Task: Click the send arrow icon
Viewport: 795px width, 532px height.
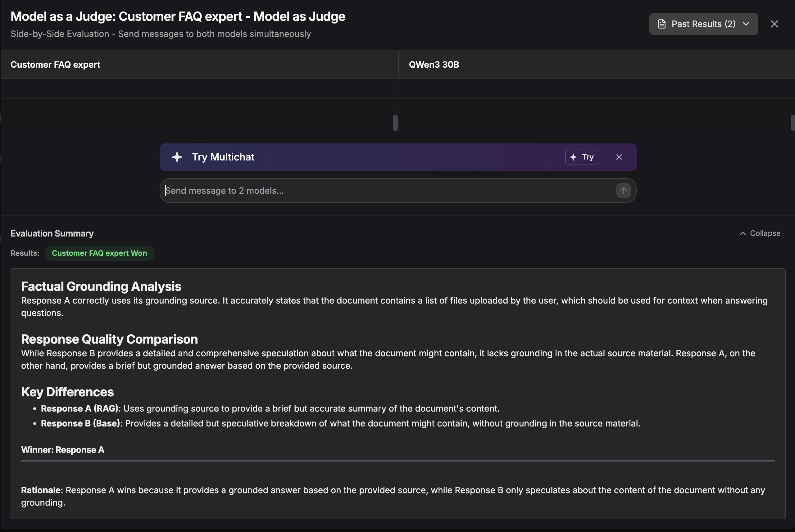Action: 623,190
